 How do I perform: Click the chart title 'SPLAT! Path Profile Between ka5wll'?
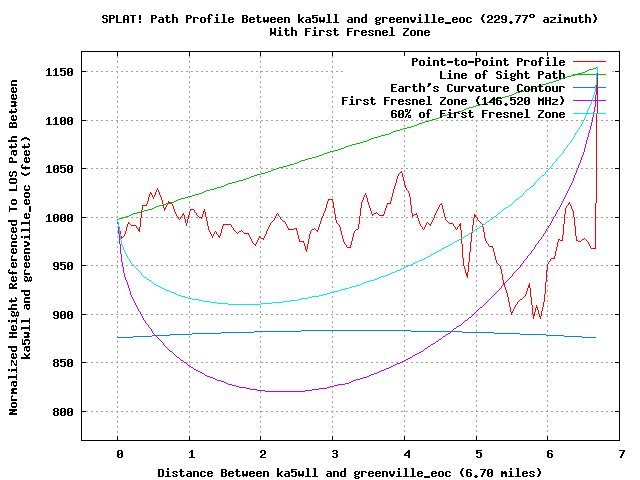pyautogui.click(x=220, y=19)
